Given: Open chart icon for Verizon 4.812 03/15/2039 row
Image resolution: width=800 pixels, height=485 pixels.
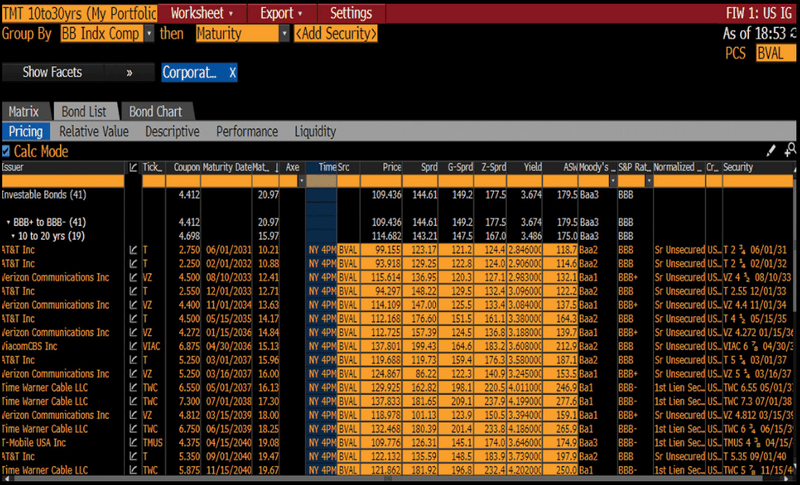Looking at the screenshot, I should coord(133,415).
